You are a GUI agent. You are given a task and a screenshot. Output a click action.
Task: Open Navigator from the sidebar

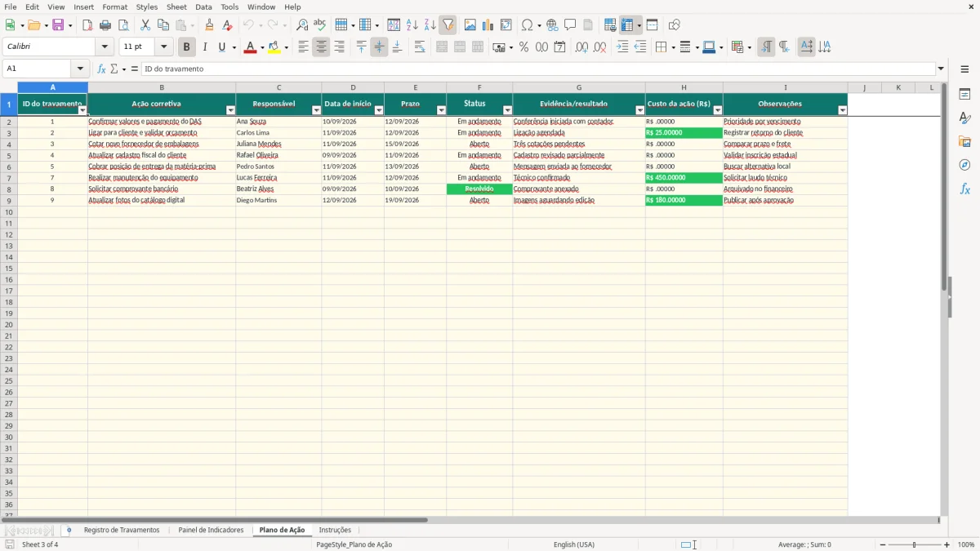point(964,165)
